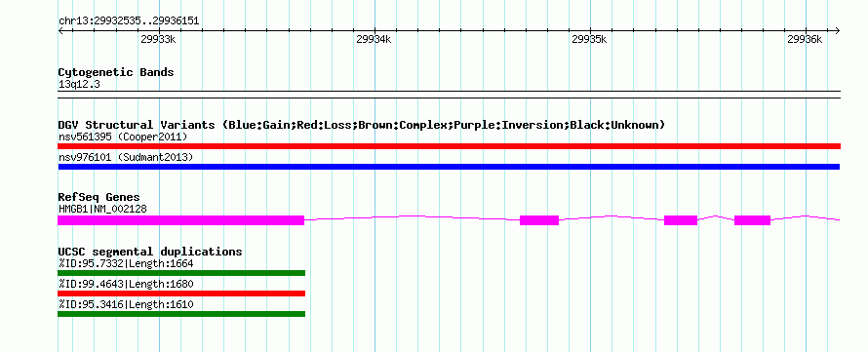
Task: Open the HMGB1|NM_002128 gene label
Action: click(102, 210)
